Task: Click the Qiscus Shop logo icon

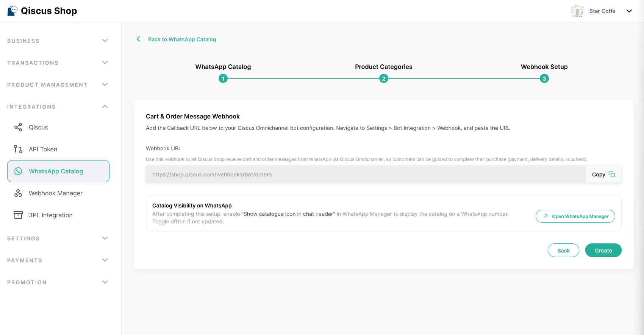Action: click(13, 11)
